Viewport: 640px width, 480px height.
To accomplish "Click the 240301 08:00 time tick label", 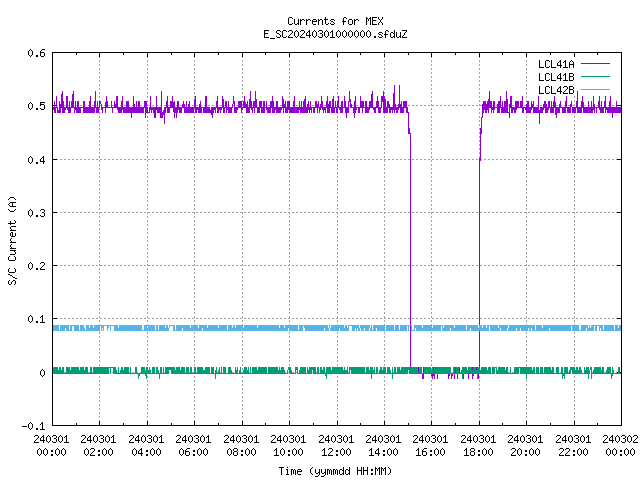I will (241, 446).
